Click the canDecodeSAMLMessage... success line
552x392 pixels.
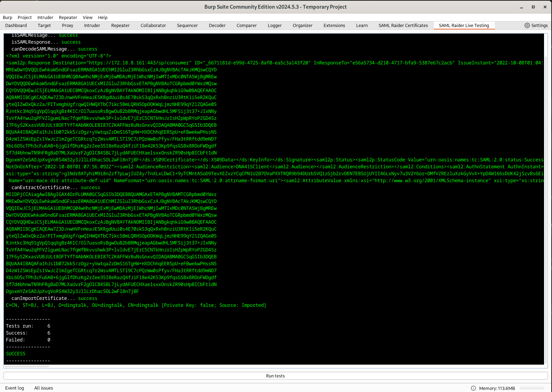[x=54, y=49]
